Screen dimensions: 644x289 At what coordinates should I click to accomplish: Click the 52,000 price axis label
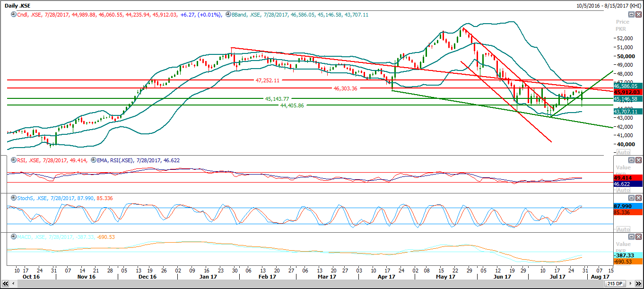tap(624, 39)
